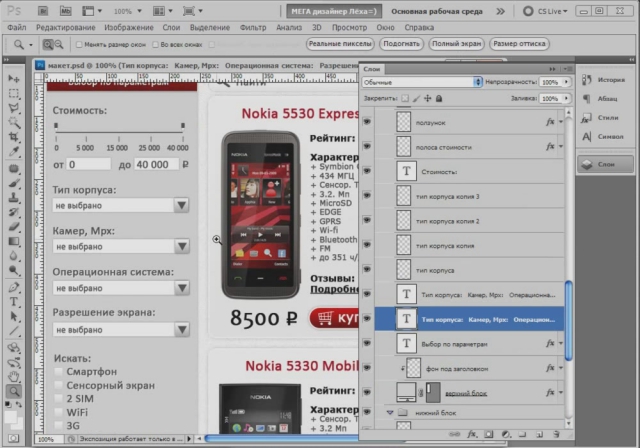Select the Line shape tool
The height and width of the screenshot is (448, 640).
(x=14, y=331)
